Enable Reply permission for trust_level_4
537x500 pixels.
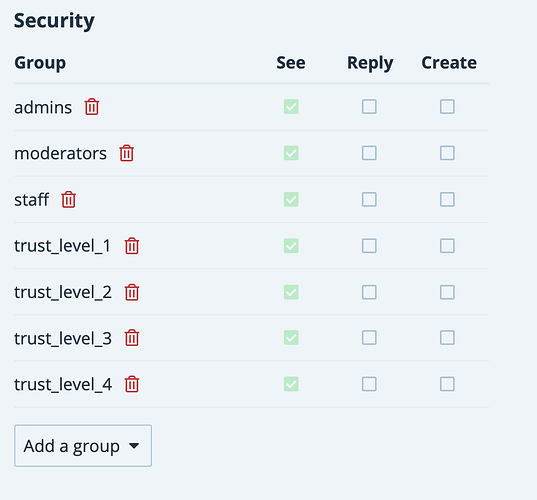pyautogui.click(x=369, y=384)
